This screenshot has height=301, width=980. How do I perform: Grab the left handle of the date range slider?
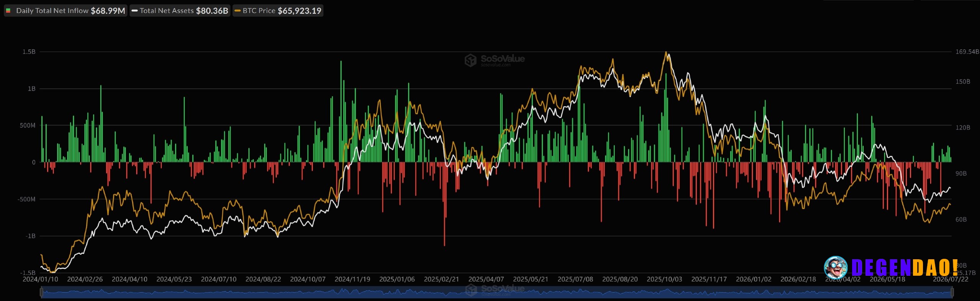(x=41, y=292)
